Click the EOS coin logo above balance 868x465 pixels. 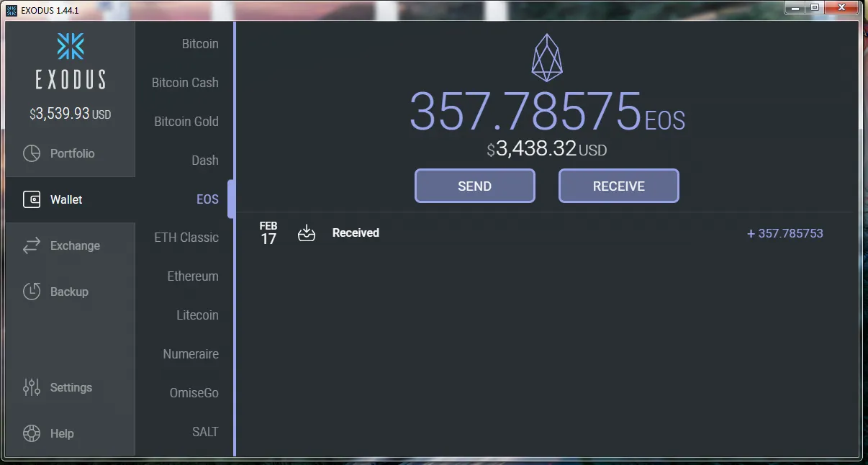click(x=547, y=58)
